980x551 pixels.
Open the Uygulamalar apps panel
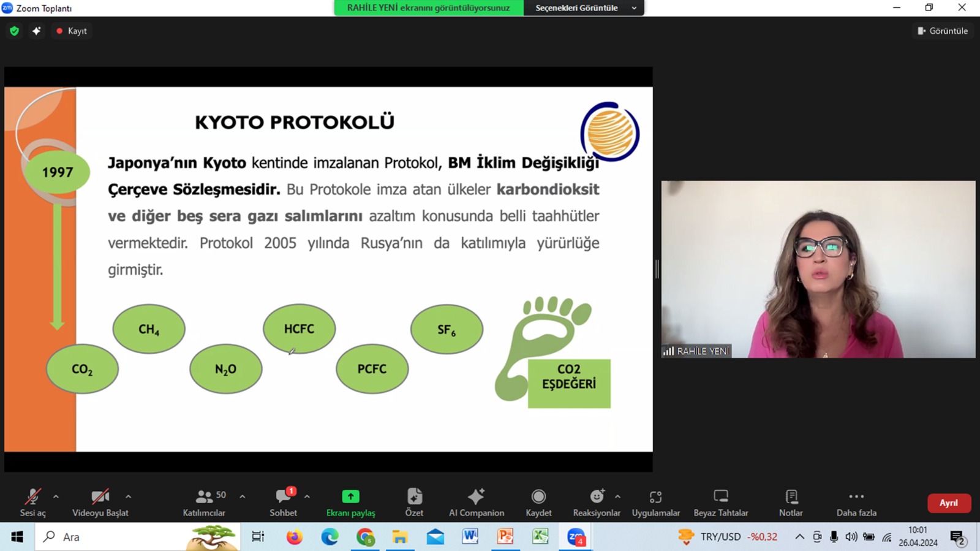(x=655, y=502)
